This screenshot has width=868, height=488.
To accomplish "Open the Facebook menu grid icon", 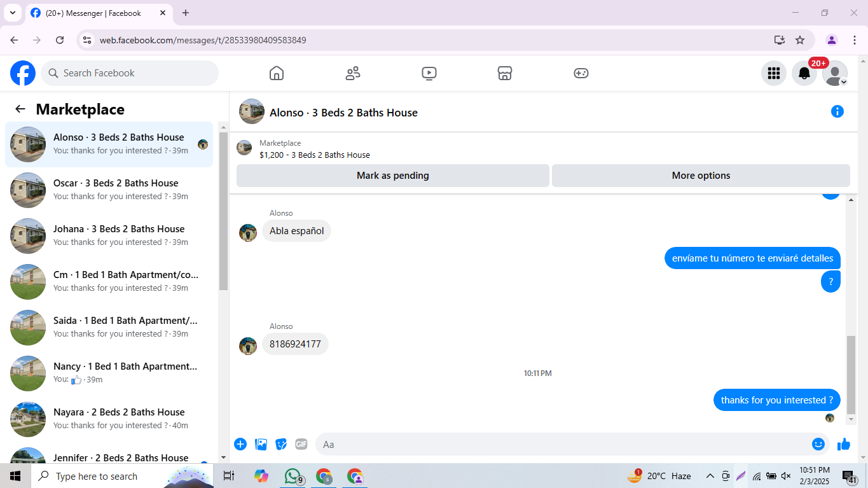I will [774, 73].
